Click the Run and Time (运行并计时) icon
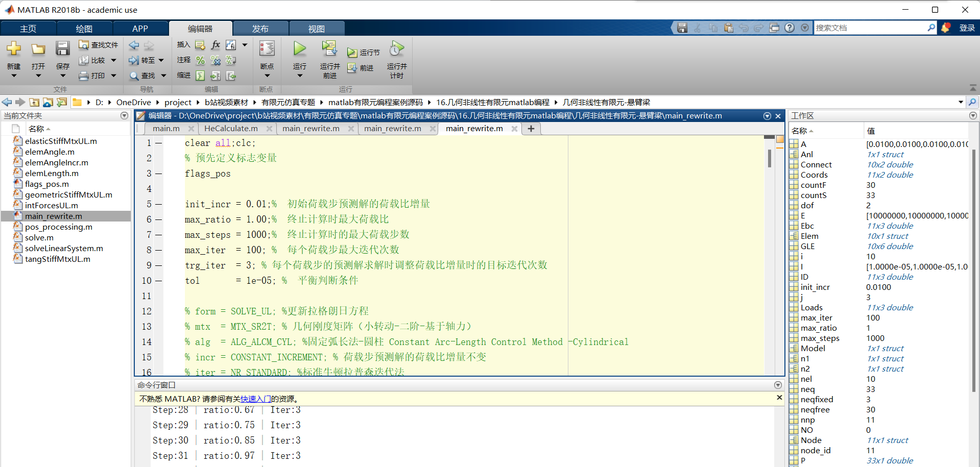 396,50
